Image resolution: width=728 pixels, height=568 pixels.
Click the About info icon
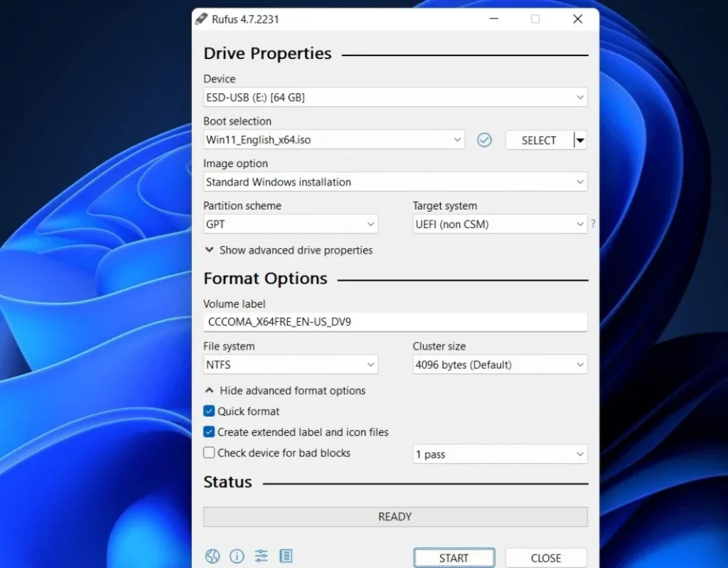point(237,556)
